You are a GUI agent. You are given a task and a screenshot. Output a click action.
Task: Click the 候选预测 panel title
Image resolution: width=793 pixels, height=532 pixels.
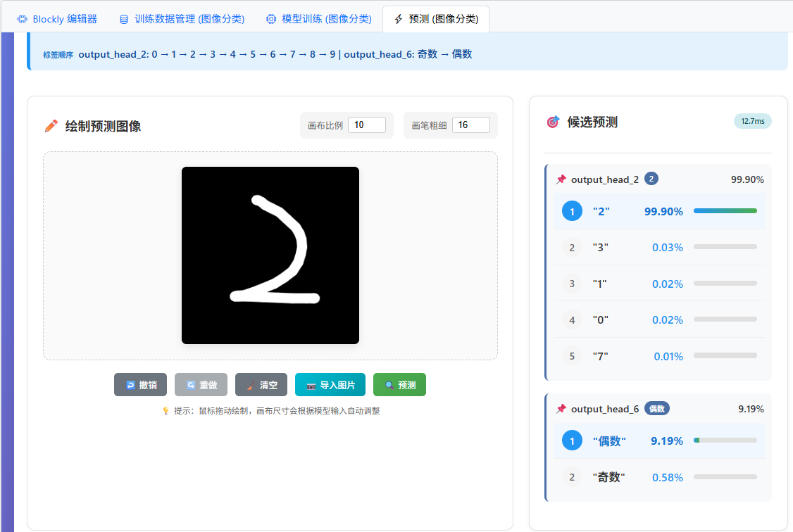(x=592, y=122)
